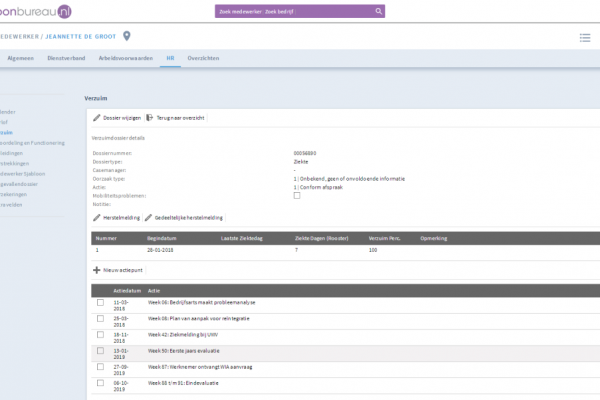Select the Week 87 WIA aanvraag checkbox
This screenshot has width=600, height=400.
coord(100,367)
